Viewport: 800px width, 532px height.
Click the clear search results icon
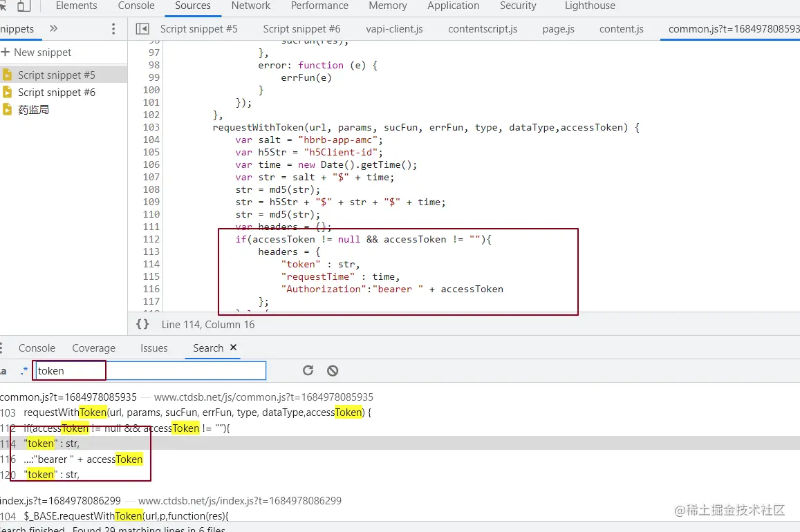[x=333, y=370]
